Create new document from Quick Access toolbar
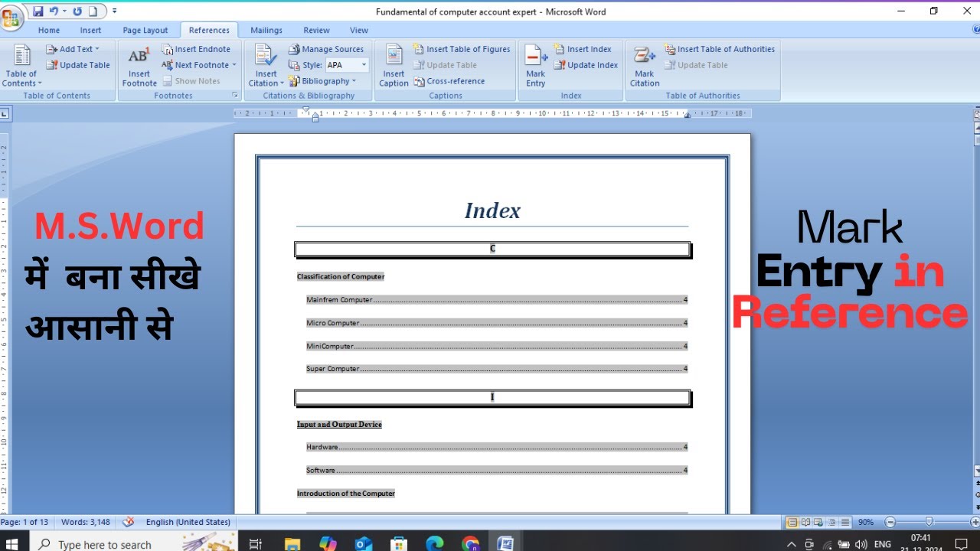980x551 pixels. 93,11
